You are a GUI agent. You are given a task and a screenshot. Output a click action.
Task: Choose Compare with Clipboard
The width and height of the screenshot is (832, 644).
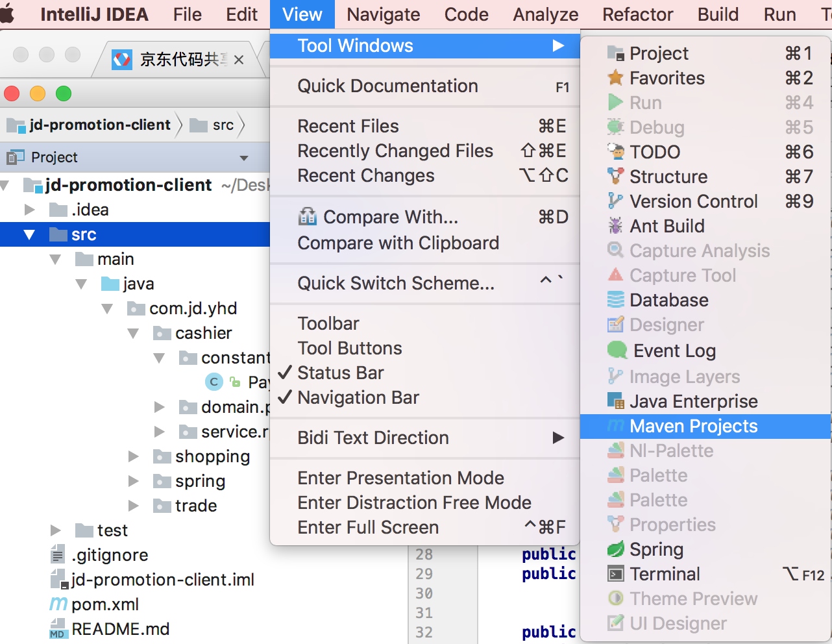pos(424,243)
